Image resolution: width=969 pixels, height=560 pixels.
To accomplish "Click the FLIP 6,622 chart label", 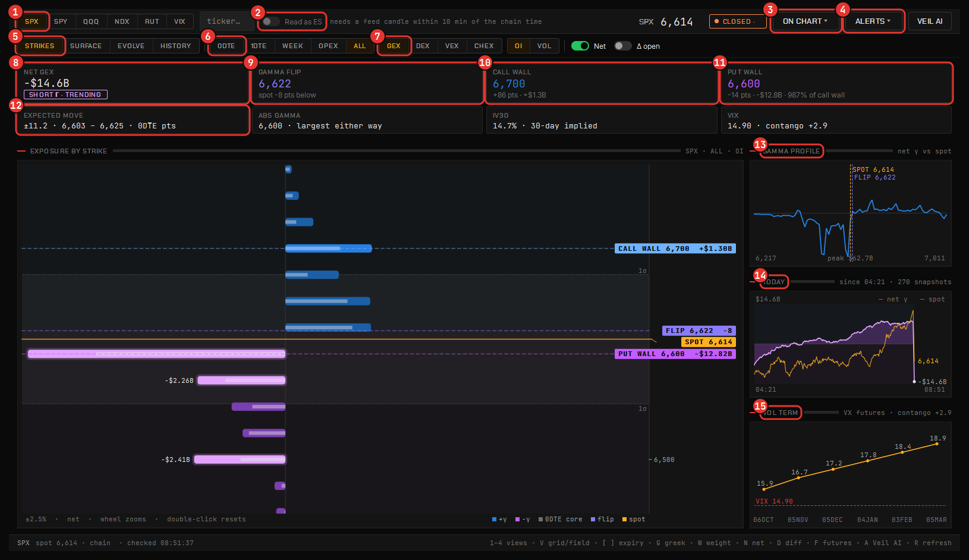I will tap(699, 331).
